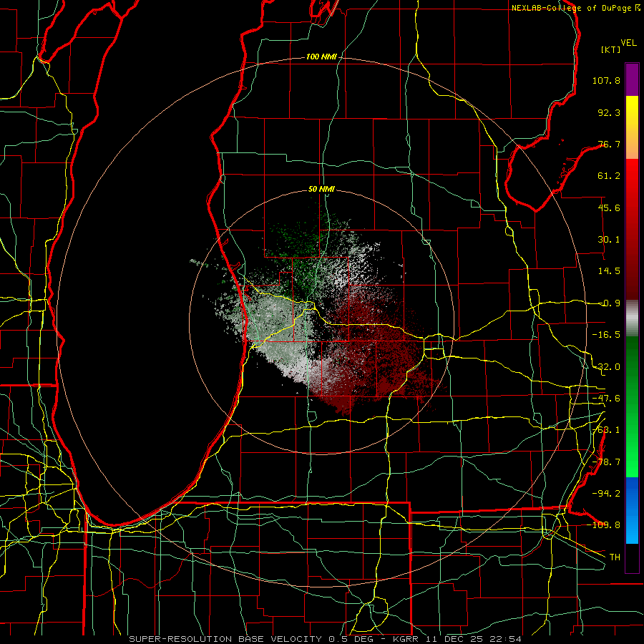Image resolution: width=644 pixels, height=644 pixels.
Task: Click the 30.1 velocity scale value
Action: pos(609,240)
